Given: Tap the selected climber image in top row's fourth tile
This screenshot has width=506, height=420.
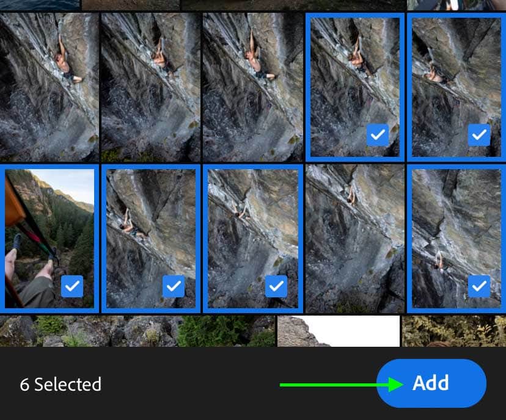Looking at the screenshot, I should 355,87.
